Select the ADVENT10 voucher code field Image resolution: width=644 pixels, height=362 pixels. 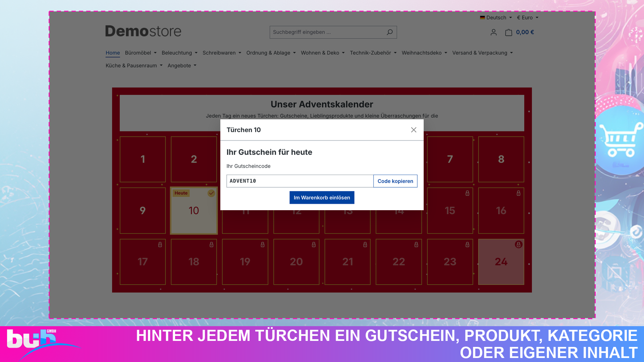point(300,181)
